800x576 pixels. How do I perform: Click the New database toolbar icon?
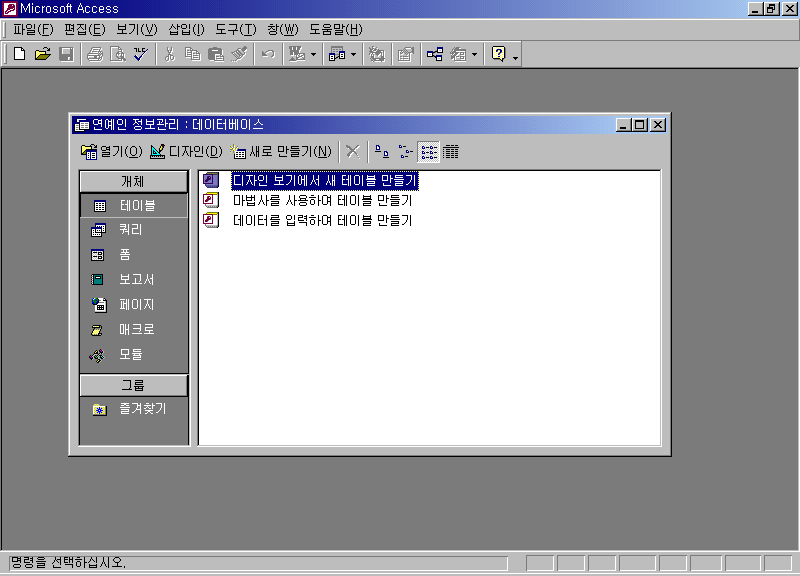pyautogui.click(x=19, y=54)
